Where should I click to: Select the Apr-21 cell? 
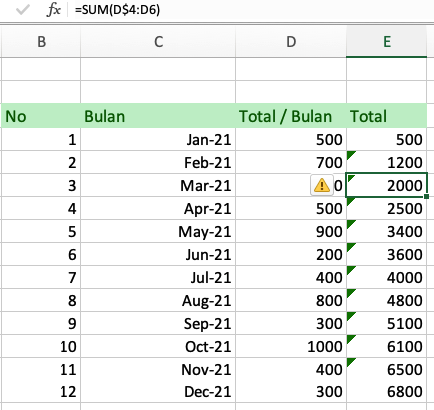(158, 208)
